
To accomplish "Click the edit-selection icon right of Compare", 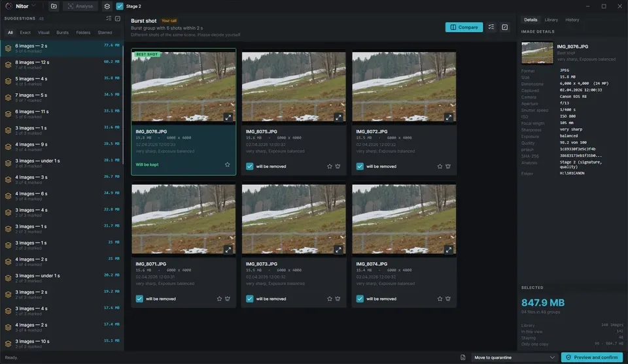I will tap(504, 27).
